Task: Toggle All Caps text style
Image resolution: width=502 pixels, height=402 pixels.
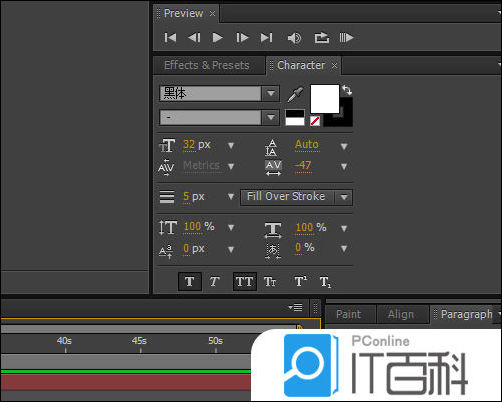Action: tap(244, 282)
